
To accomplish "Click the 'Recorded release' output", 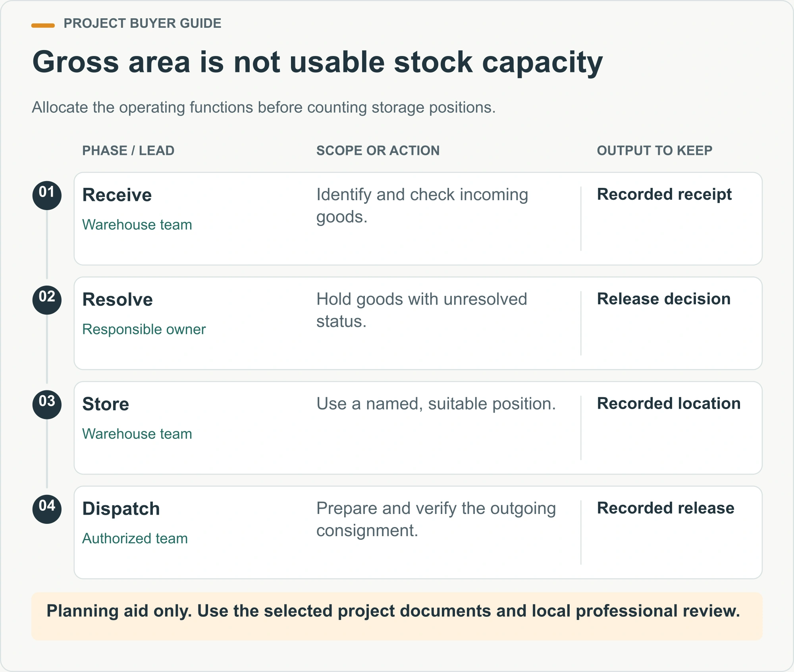I will [x=666, y=508].
